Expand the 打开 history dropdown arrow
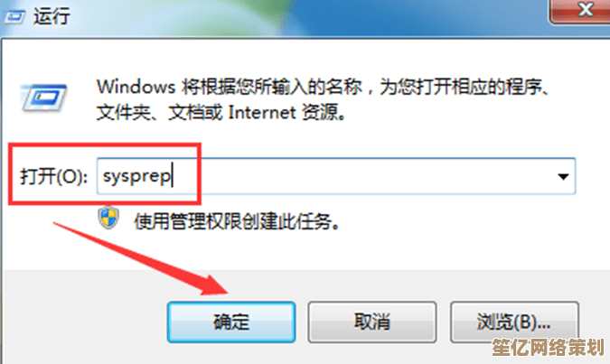Viewport: 610px width, 364px height. click(563, 176)
